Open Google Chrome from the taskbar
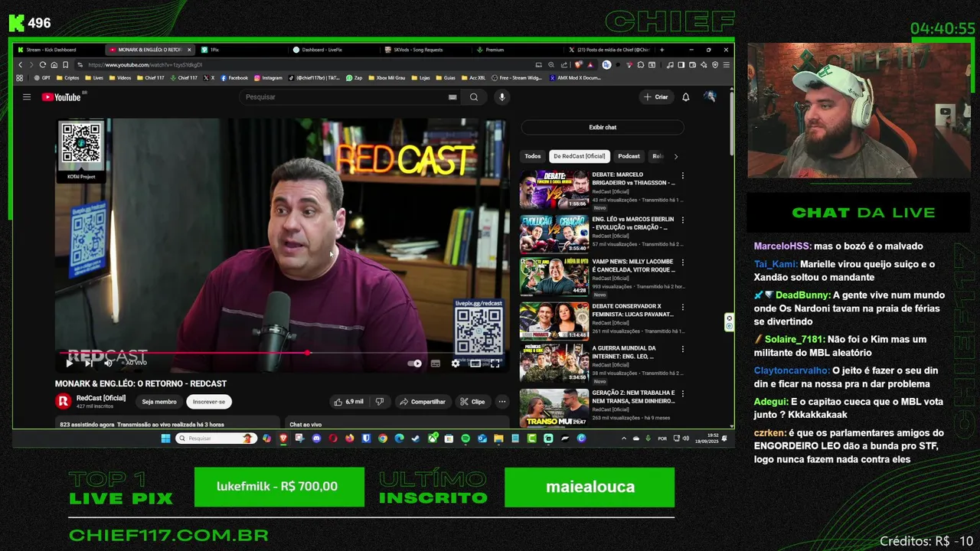This screenshot has height=551, width=980. point(383,439)
